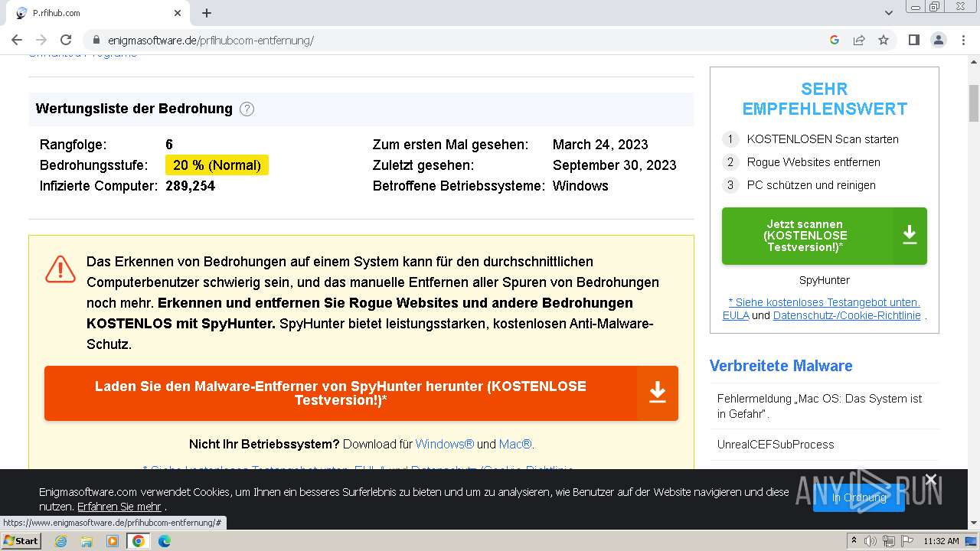
Task: Open the UnrealCEFSubProcess malware entry
Action: tap(776, 445)
